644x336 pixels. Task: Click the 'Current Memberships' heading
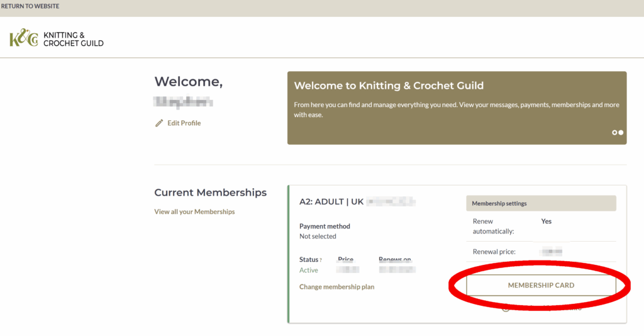click(x=210, y=193)
